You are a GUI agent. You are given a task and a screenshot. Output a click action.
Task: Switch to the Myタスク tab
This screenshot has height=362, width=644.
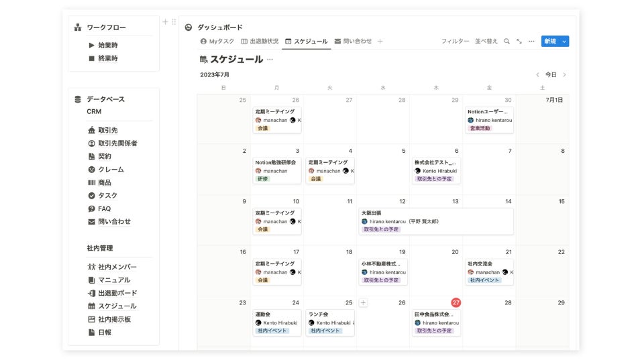[x=217, y=42]
